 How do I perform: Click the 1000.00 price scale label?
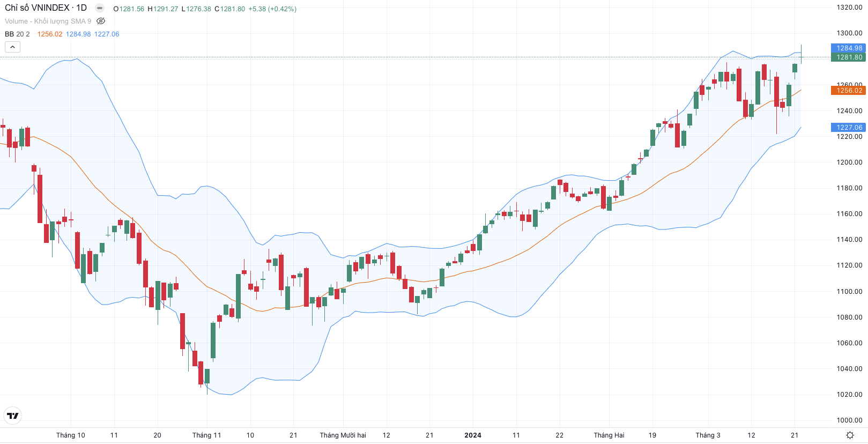coord(849,420)
